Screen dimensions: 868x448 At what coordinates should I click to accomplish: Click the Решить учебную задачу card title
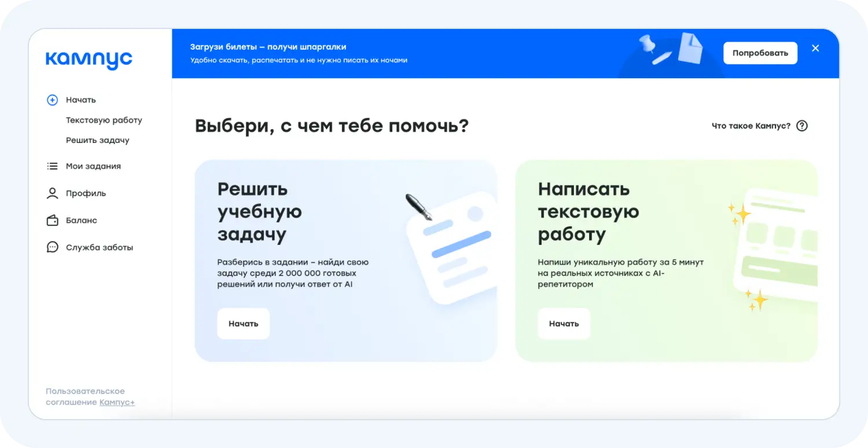coord(260,212)
